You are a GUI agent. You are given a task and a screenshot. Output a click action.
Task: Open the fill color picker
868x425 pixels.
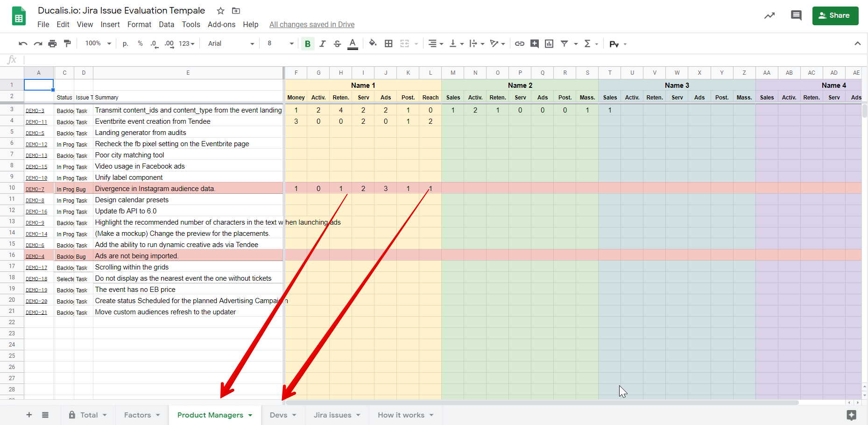373,43
